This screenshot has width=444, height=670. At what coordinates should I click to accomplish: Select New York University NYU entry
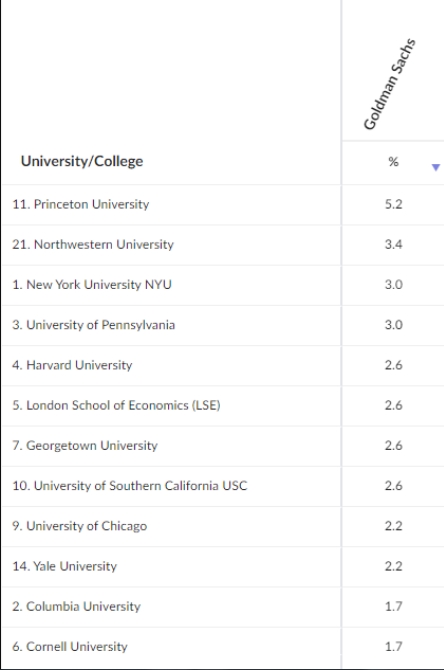point(92,285)
